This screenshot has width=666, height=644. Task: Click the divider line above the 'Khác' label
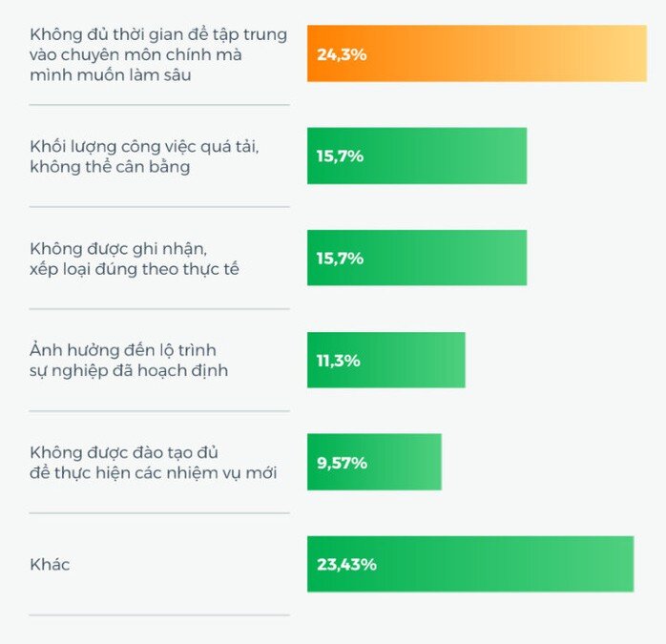pyautogui.click(x=158, y=513)
